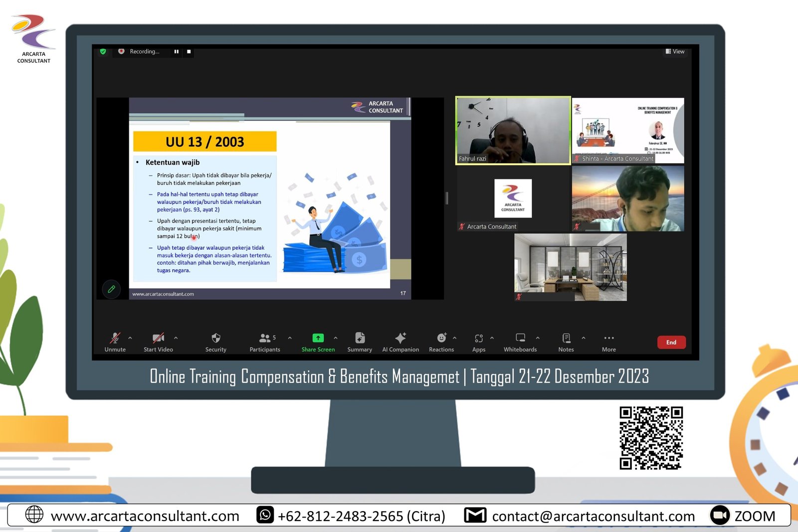Open the More options menu

tap(608, 339)
